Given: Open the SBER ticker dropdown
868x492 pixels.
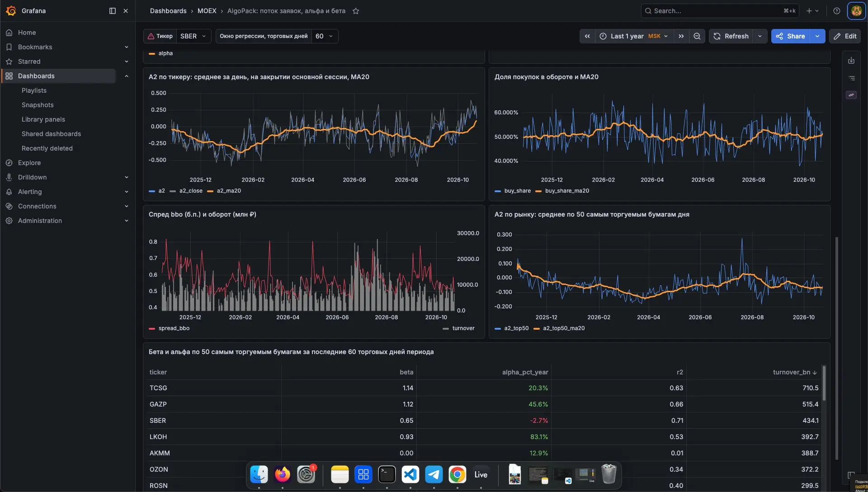Looking at the screenshot, I should (193, 36).
